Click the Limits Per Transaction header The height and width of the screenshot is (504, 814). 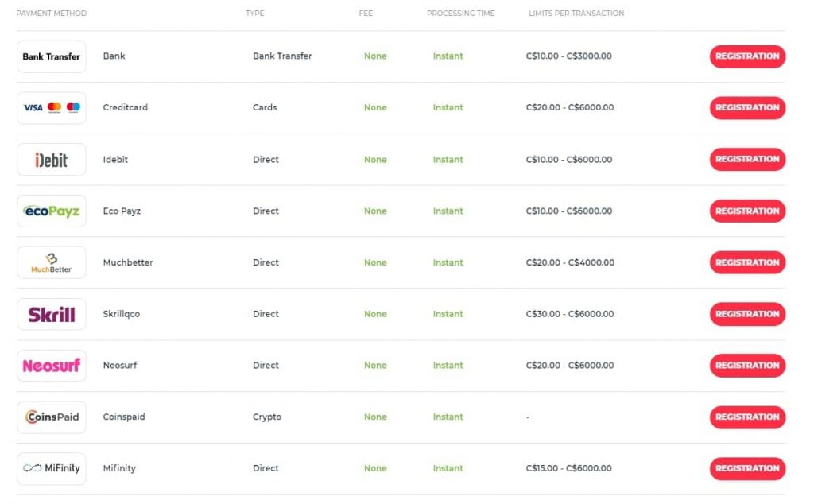[x=576, y=14]
